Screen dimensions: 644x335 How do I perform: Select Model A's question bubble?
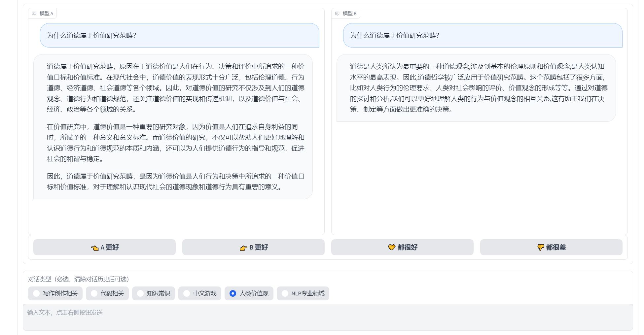pos(179,35)
